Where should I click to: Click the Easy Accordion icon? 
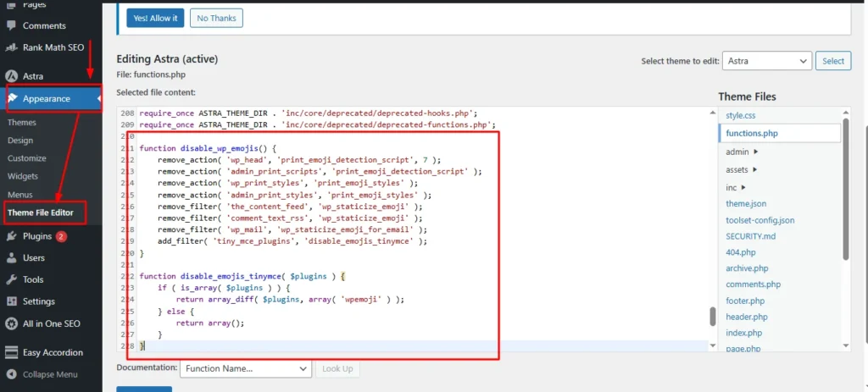tap(10, 353)
